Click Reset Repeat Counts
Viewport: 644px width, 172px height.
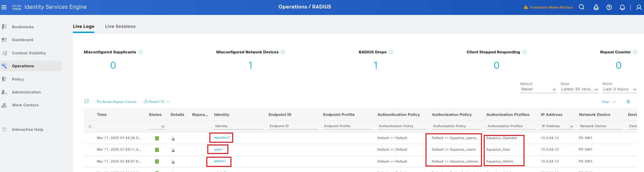point(117,102)
